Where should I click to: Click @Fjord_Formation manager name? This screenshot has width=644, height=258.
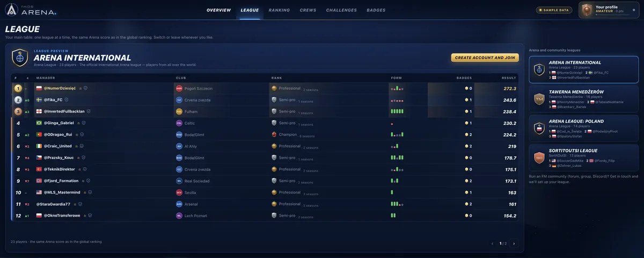61,181
